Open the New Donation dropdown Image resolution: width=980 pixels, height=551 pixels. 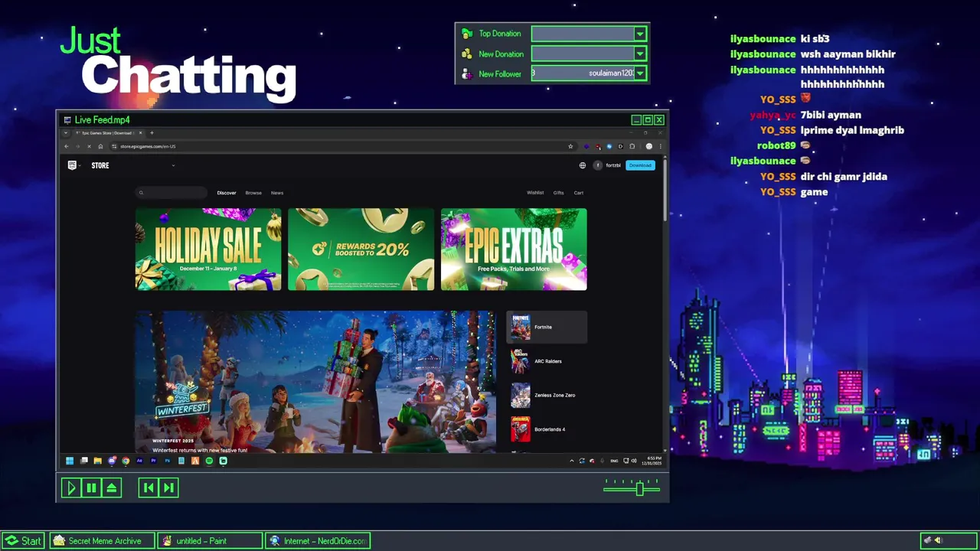tap(640, 54)
